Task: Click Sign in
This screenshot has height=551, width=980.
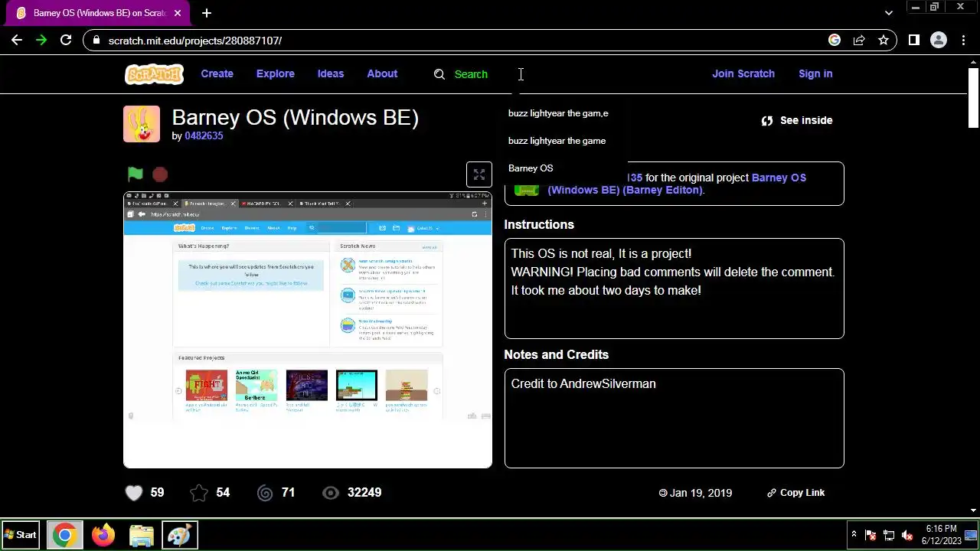Action: (815, 74)
